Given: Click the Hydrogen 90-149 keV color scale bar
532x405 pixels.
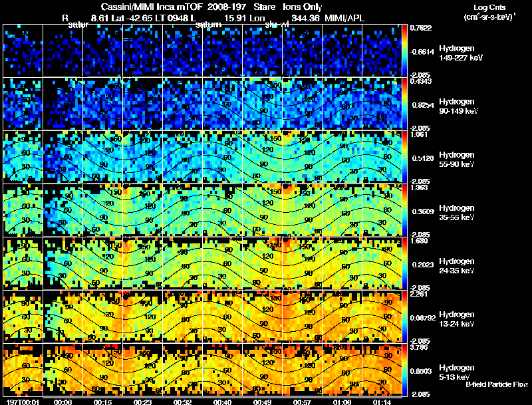Looking at the screenshot, I should pos(404,104).
